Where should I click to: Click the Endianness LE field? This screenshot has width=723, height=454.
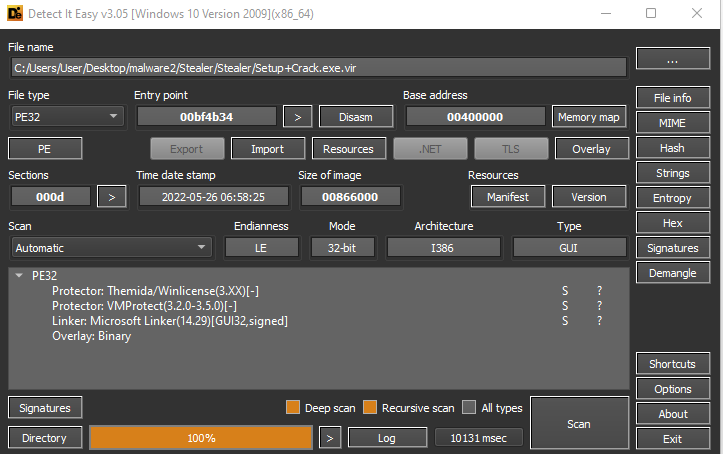261,248
